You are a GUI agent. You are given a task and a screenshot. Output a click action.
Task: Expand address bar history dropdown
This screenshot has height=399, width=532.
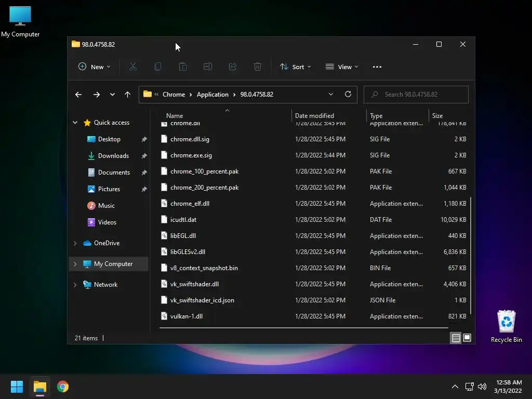(331, 95)
